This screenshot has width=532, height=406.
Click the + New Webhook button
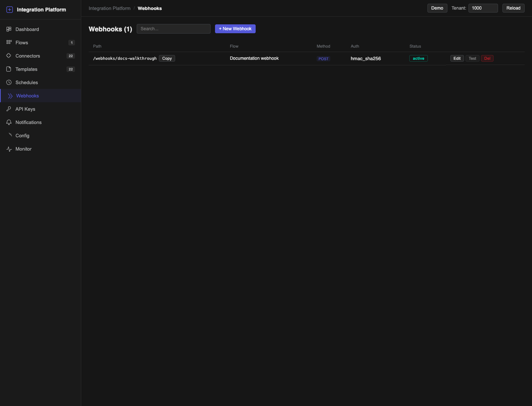[235, 29]
